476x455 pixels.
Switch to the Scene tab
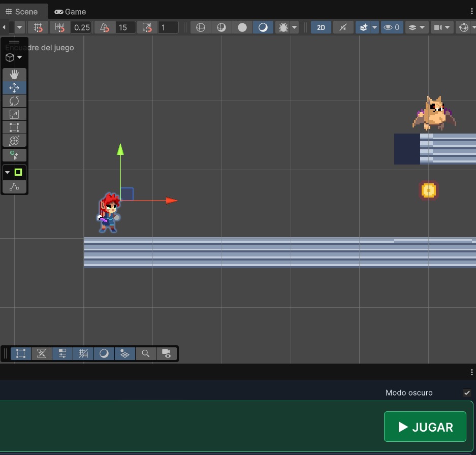pos(22,12)
